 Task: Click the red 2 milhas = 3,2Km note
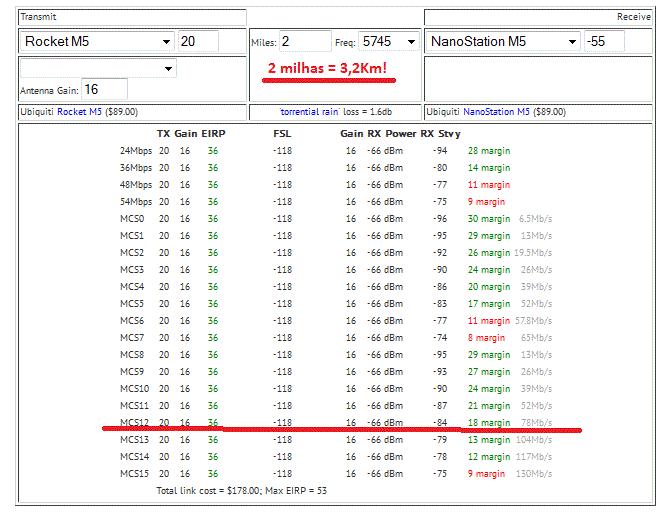click(327, 69)
